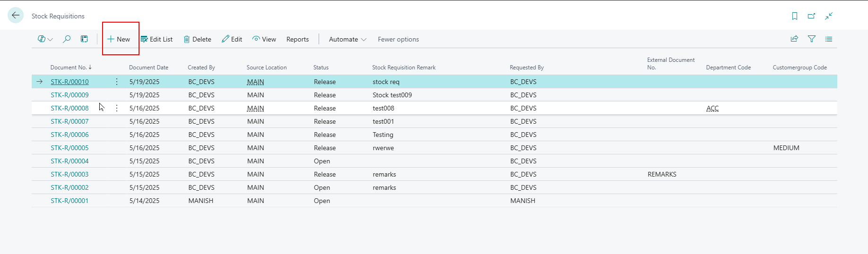
Task: Open the STK-R/00005 document link
Action: pyautogui.click(x=69, y=148)
